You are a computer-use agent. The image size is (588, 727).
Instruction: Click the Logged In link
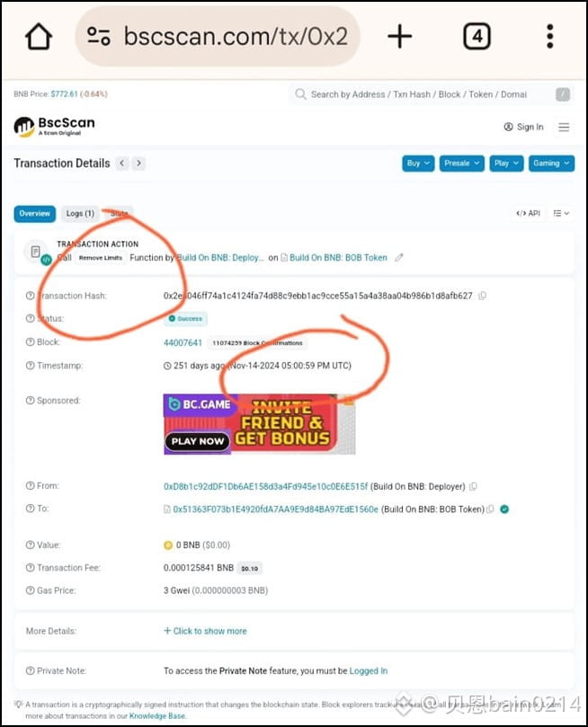(x=369, y=671)
